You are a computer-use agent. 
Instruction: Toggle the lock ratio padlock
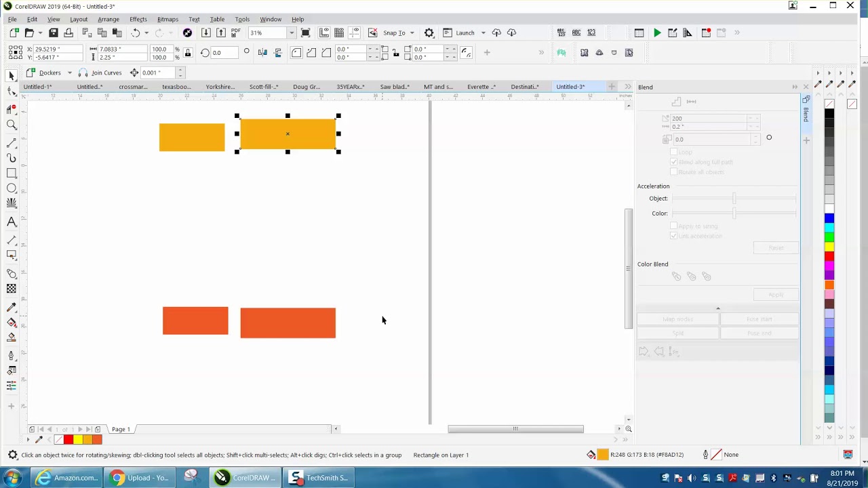tap(188, 53)
